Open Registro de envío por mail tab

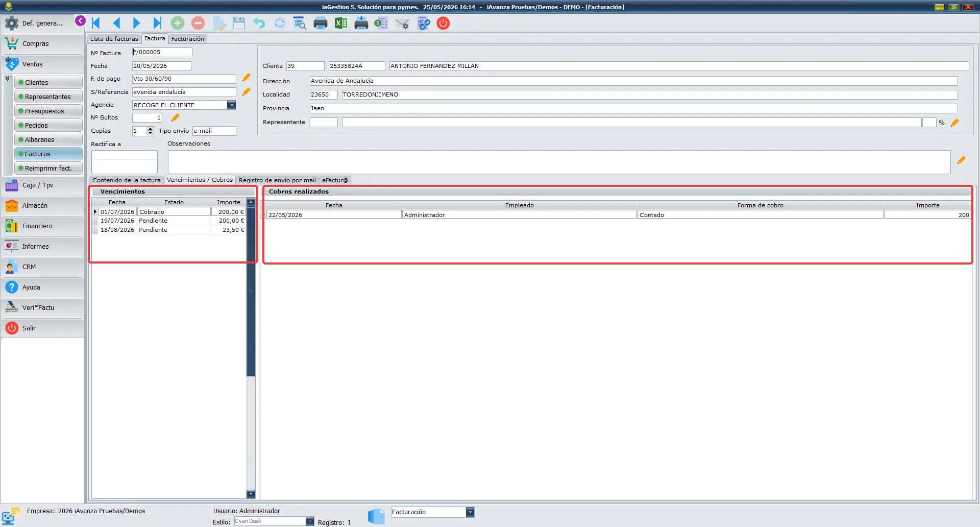click(x=277, y=180)
